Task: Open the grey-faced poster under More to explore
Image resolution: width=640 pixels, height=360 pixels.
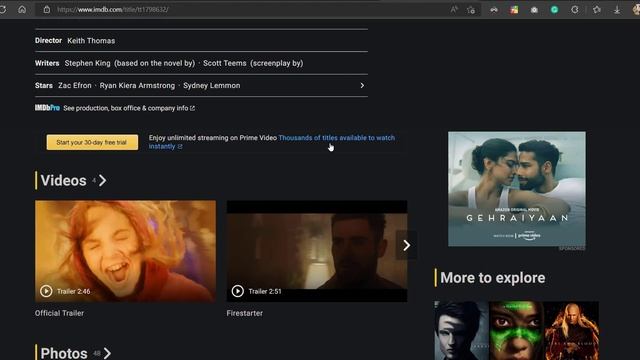Action: (461, 331)
